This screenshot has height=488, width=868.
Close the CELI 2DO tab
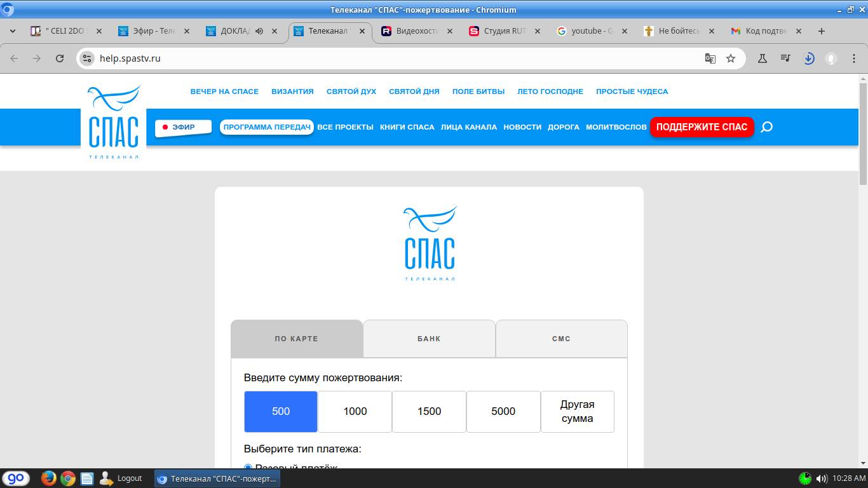point(98,31)
